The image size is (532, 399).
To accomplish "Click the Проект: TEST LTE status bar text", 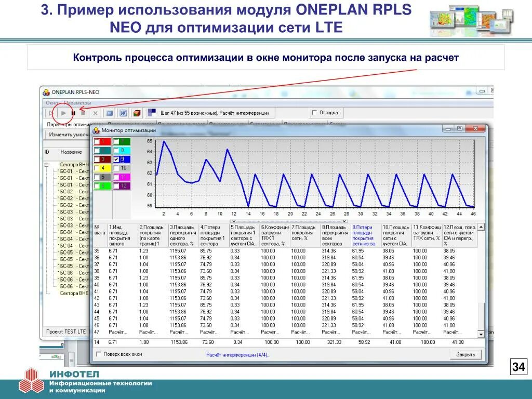I will [x=66, y=331].
